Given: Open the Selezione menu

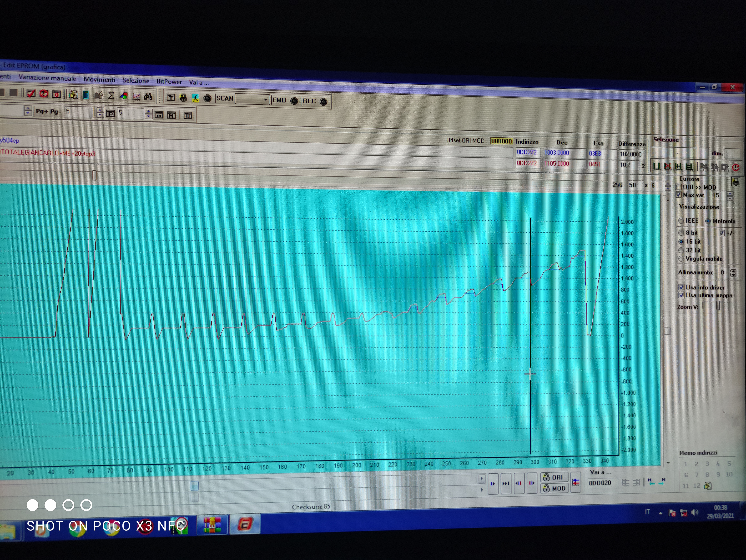Looking at the screenshot, I should (x=136, y=81).
